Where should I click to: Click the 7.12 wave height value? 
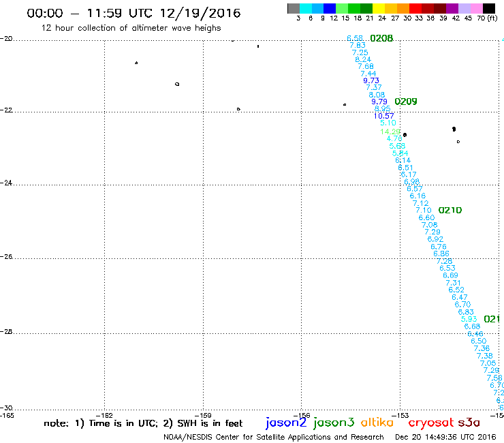point(420,203)
